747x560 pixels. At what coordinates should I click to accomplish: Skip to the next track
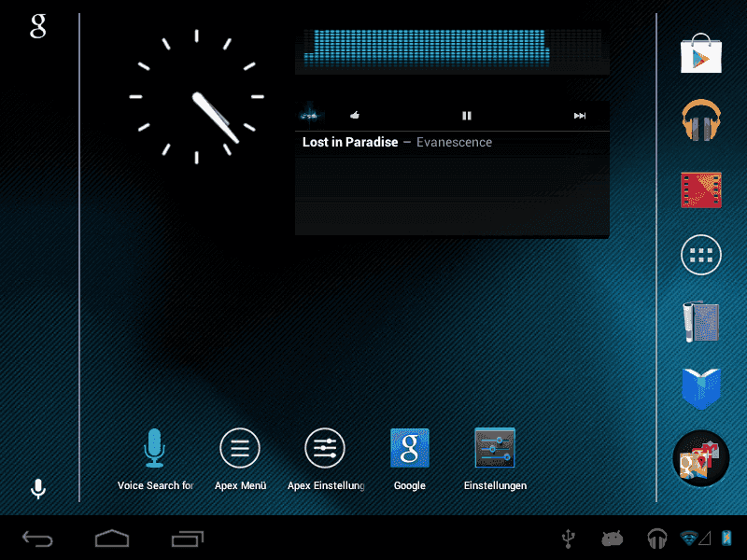tap(579, 116)
